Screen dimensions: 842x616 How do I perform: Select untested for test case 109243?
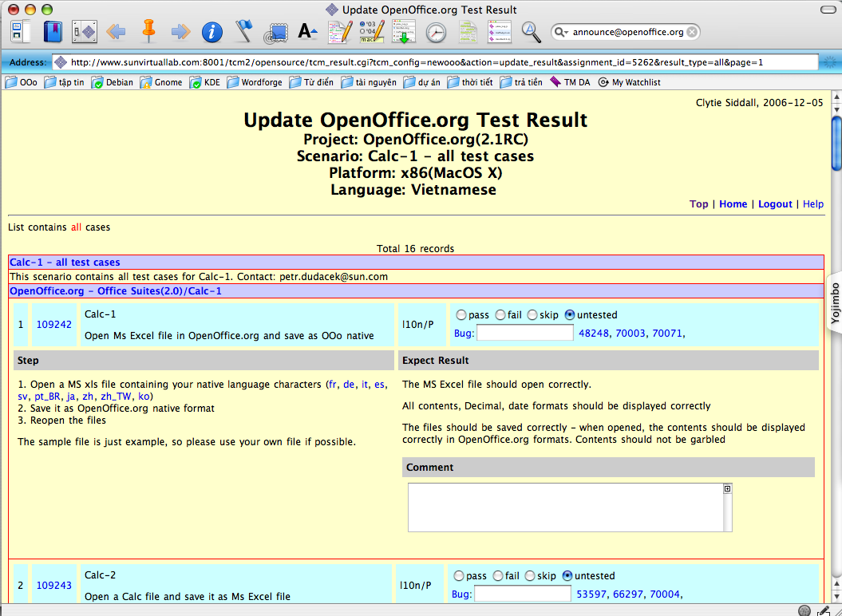(x=567, y=576)
